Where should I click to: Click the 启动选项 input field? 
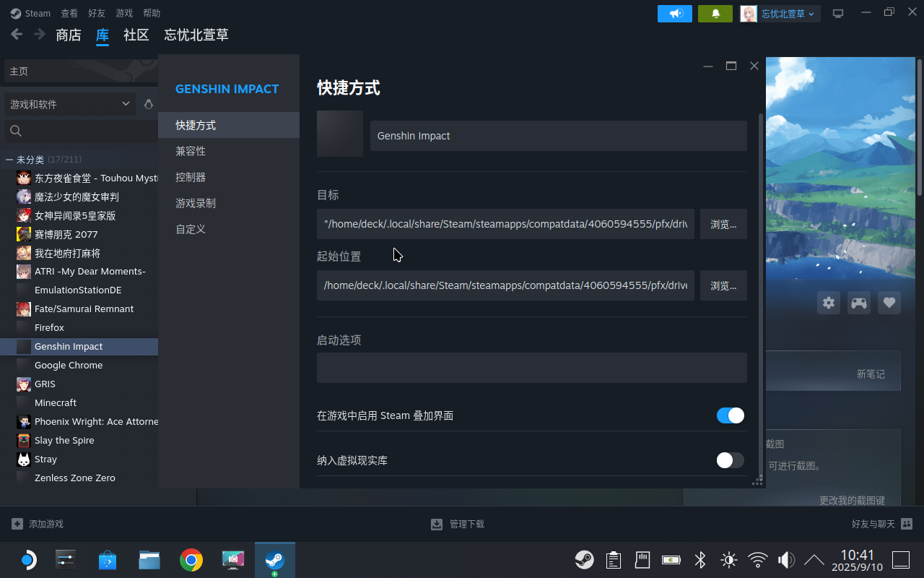532,368
